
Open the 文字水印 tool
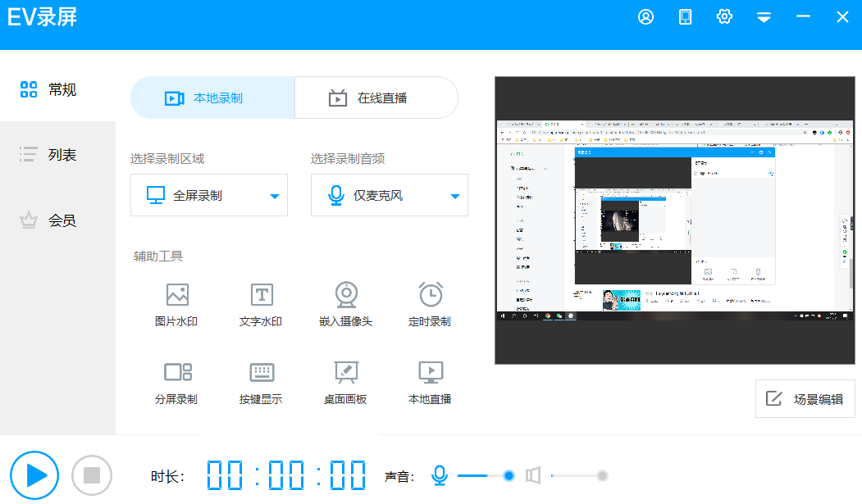261,305
